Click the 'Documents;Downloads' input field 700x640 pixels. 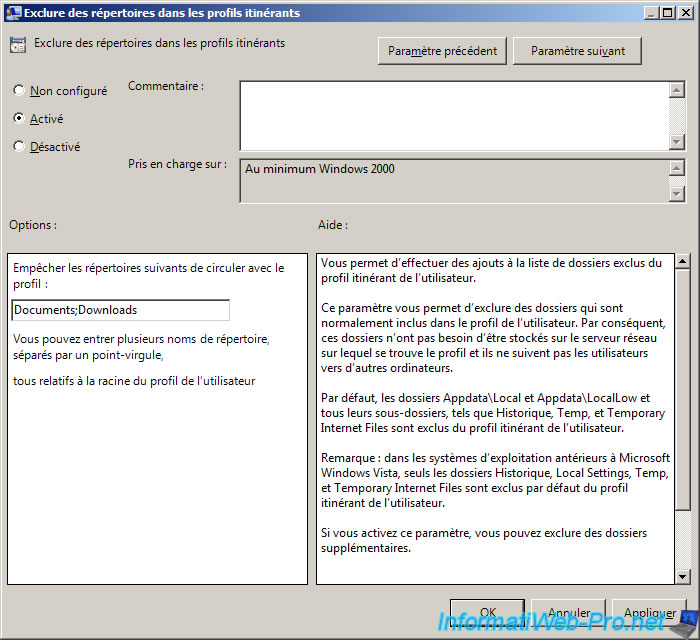coord(120,310)
